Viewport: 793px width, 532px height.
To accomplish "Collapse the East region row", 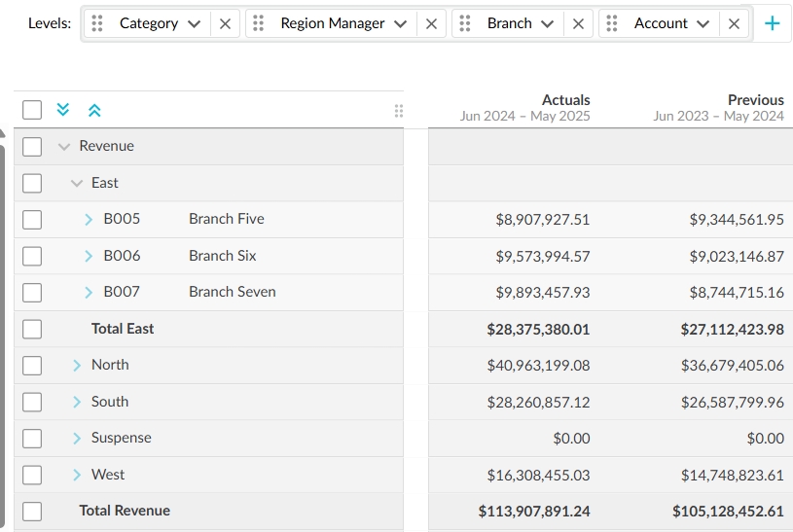I will click(x=77, y=183).
